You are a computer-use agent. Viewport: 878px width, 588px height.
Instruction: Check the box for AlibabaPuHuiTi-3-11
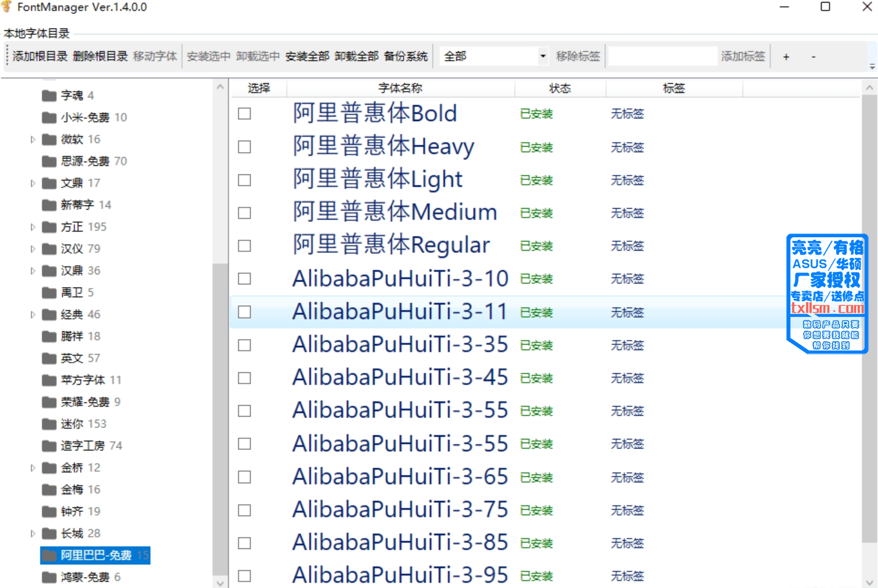244,312
